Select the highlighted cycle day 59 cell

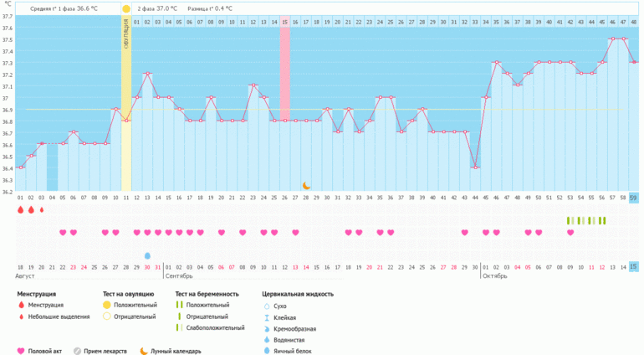pos(633,197)
